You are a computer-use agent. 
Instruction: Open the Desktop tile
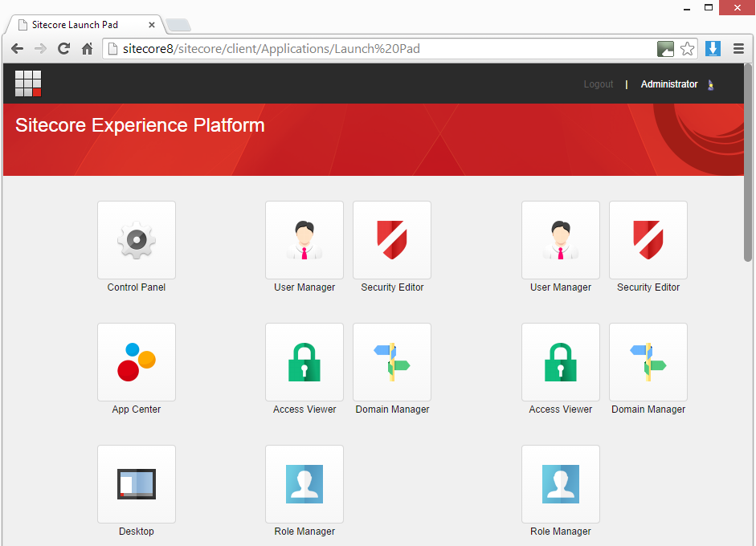pos(137,484)
